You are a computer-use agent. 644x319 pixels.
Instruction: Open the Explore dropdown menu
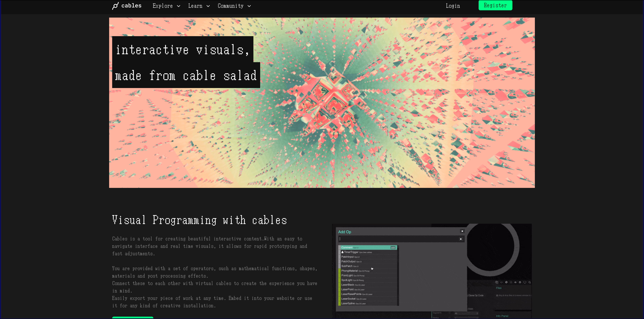[166, 6]
